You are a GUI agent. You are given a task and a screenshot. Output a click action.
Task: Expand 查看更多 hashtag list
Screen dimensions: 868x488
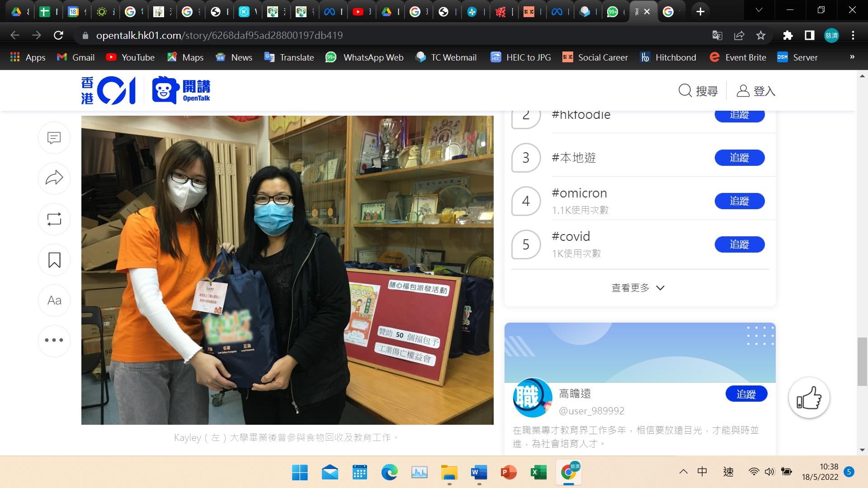tap(638, 288)
